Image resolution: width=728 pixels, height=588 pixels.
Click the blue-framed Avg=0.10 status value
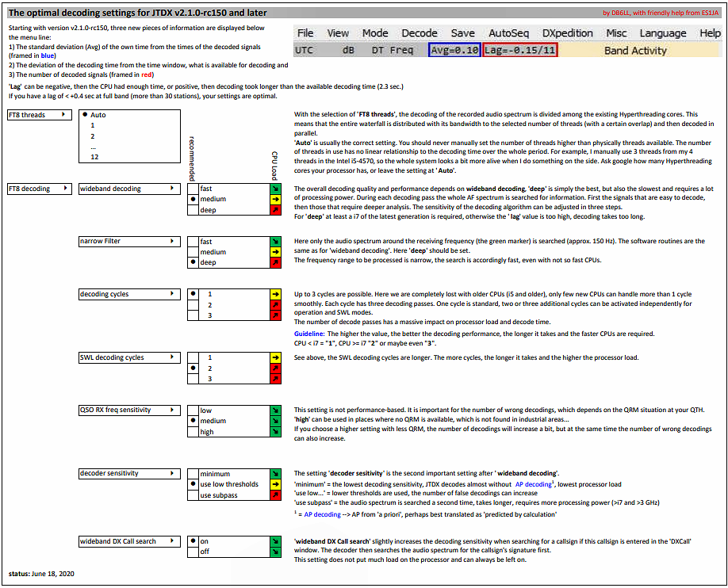point(453,48)
